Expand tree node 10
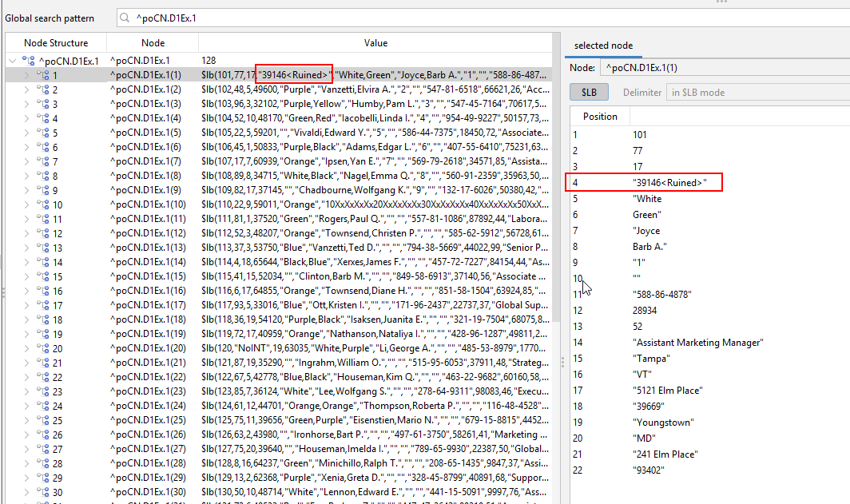The height and width of the screenshot is (504, 850). 28,204
